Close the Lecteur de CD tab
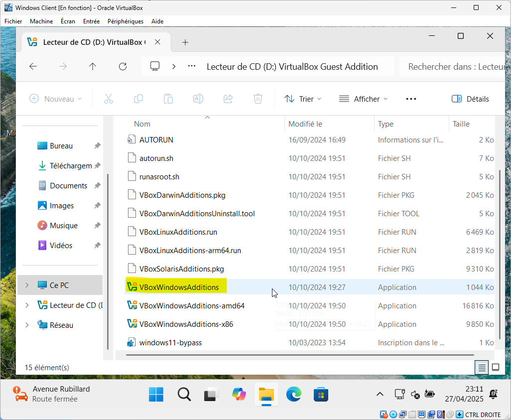 pos(157,42)
